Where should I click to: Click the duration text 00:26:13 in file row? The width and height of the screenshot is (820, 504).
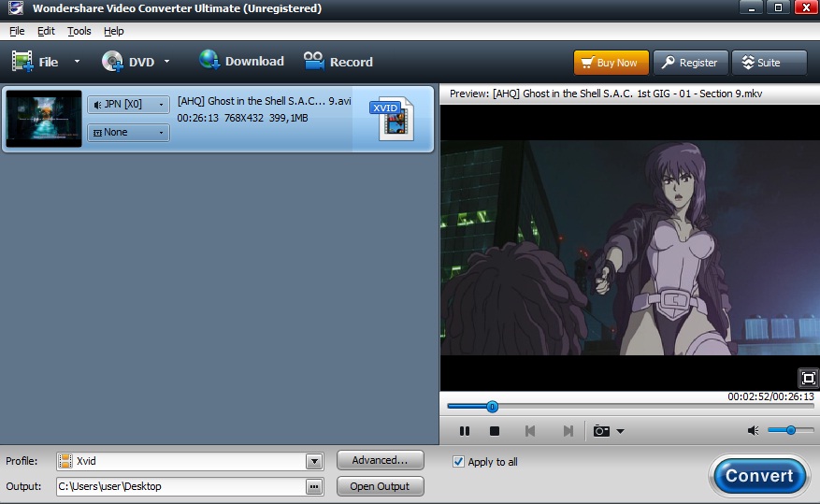tap(197, 118)
